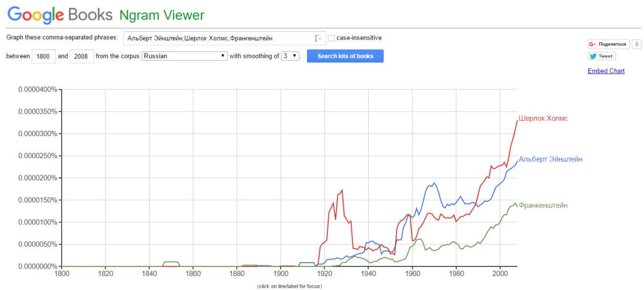Click the green line's early-1960s bump
The width and height of the screenshot is (644, 290).
pos(419,239)
